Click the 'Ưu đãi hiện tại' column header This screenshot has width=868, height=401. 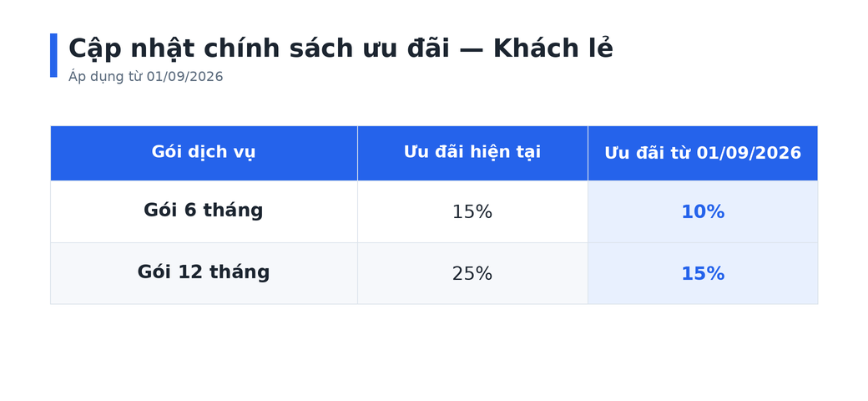472,152
